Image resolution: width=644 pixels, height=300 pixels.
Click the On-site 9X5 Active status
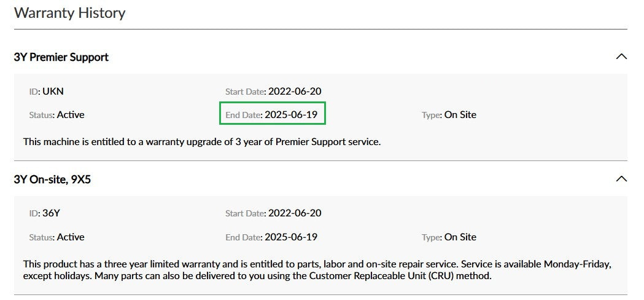tap(71, 237)
